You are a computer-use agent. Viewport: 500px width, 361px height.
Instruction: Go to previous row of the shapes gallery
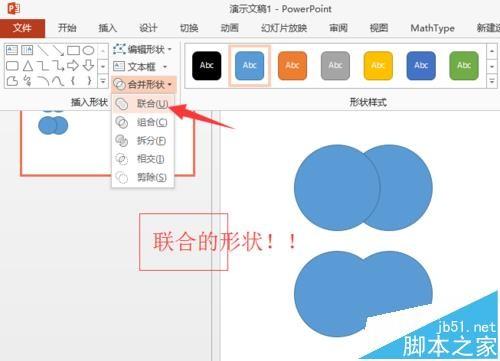tap(103, 51)
